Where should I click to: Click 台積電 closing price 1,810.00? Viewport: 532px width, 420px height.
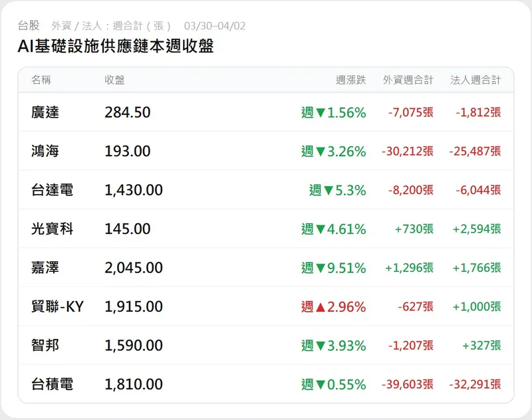coord(134,384)
